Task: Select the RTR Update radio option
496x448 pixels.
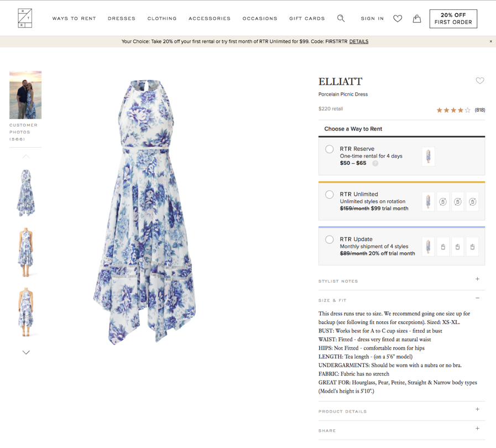Action: coord(330,239)
